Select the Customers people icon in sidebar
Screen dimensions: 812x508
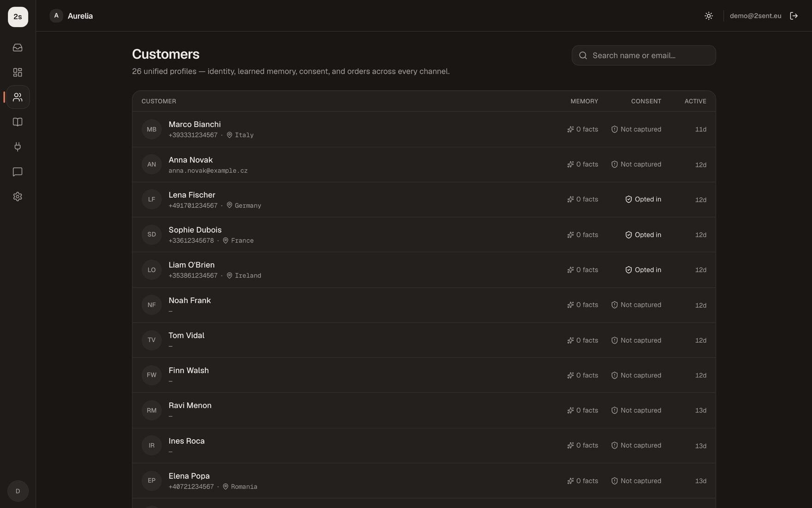click(x=18, y=97)
